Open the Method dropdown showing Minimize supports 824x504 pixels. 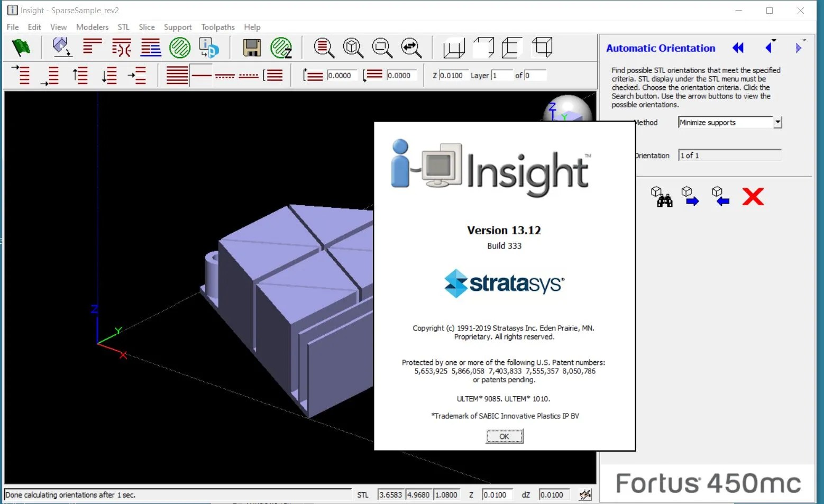click(x=777, y=122)
